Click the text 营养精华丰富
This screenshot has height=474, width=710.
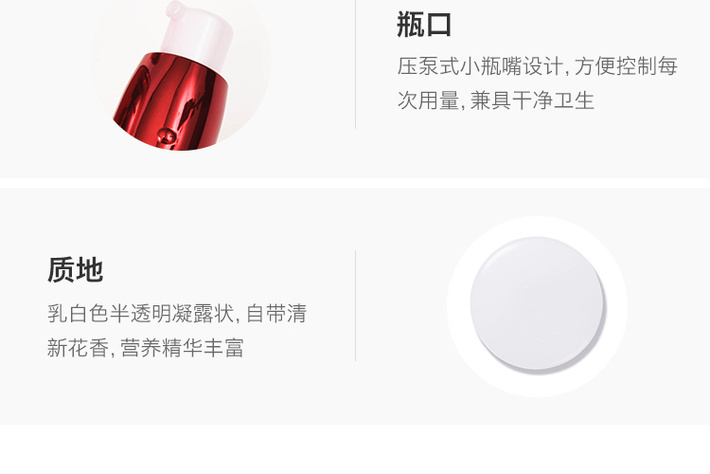point(182,348)
